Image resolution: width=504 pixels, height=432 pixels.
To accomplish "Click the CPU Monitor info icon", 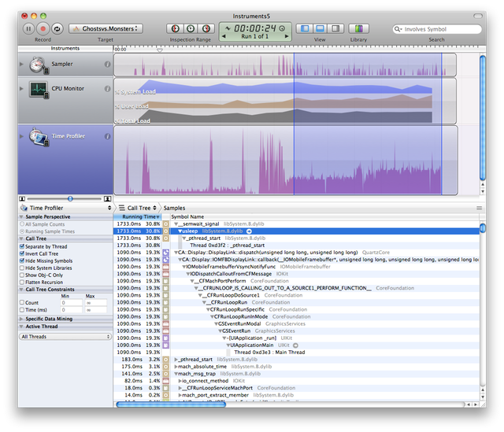I will [107, 90].
